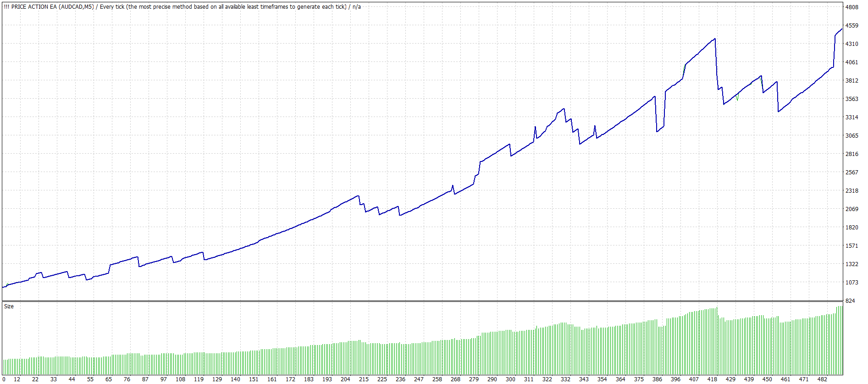Click the 1073 balance axis value
Image resolution: width=868 pixels, height=384 pixels.
tap(852, 283)
